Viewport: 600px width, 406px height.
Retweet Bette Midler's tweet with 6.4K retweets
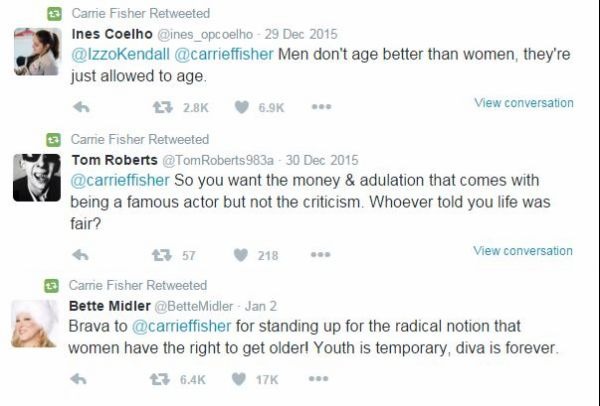click(x=160, y=380)
